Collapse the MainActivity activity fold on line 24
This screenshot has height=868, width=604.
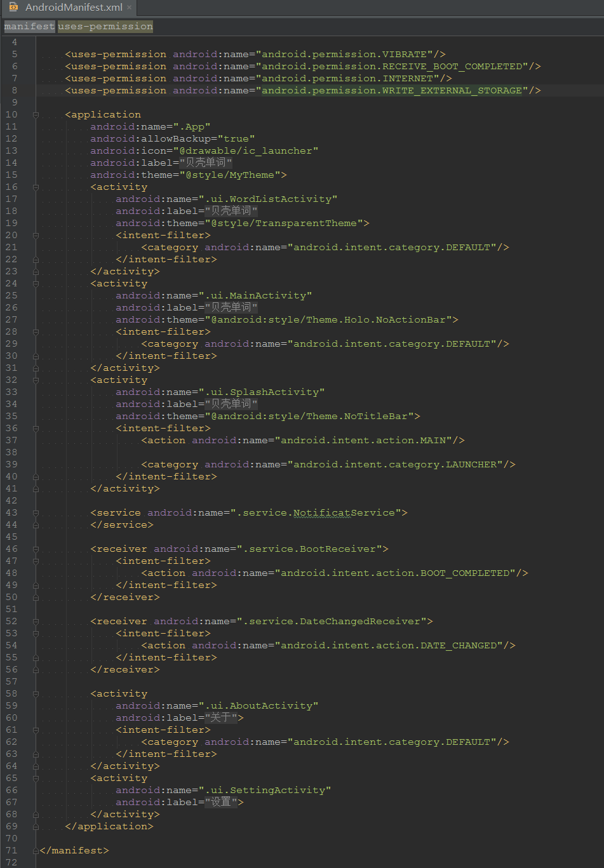click(x=36, y=284)
